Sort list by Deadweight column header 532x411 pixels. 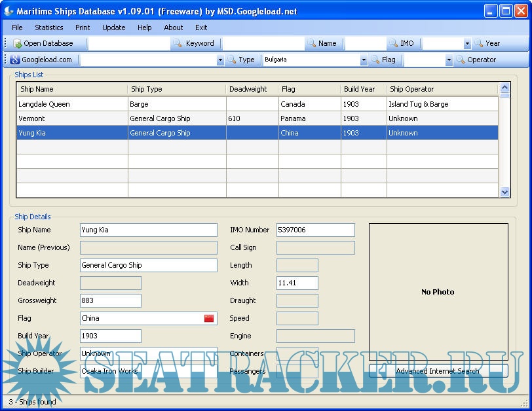(252, 89)
